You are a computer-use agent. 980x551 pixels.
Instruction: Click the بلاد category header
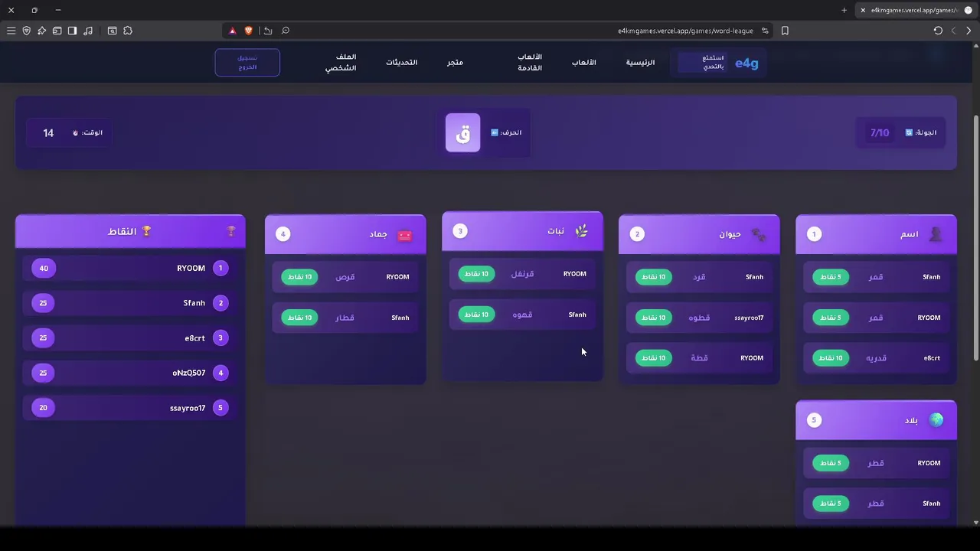(876, 420)
